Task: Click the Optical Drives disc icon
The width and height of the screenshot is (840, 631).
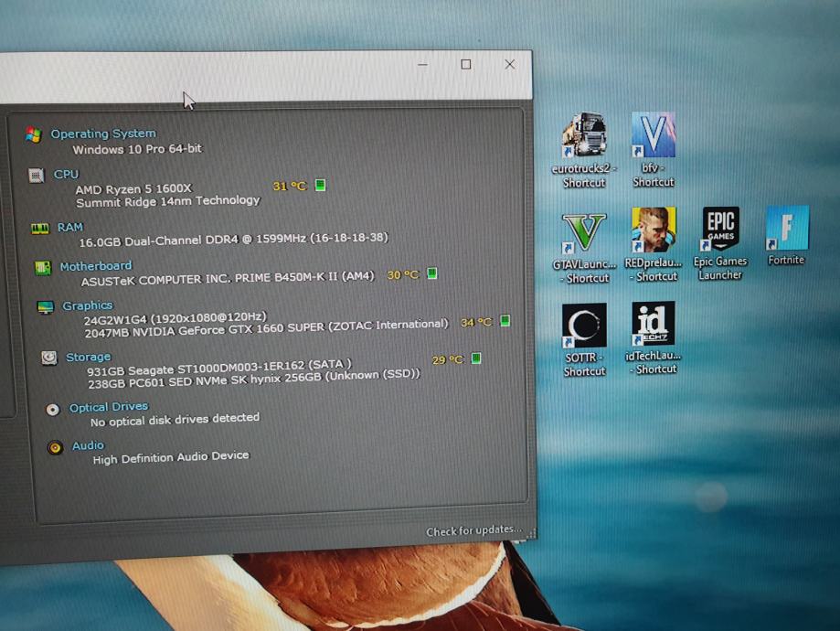Action: (x=52, y=410)
